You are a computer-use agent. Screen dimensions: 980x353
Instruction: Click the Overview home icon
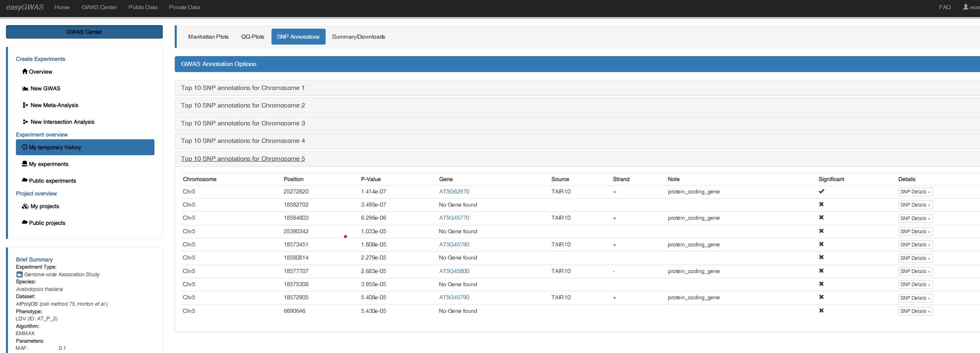25,72
